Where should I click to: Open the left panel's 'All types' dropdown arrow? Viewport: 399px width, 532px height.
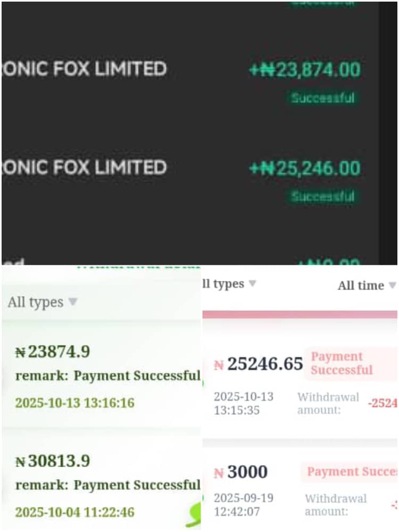(73, 302)
